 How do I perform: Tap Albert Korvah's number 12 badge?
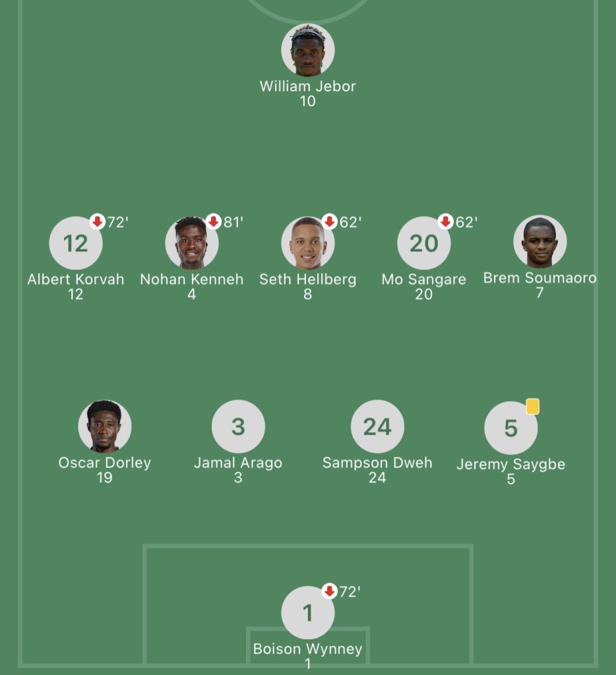click(x=76, y=243)
